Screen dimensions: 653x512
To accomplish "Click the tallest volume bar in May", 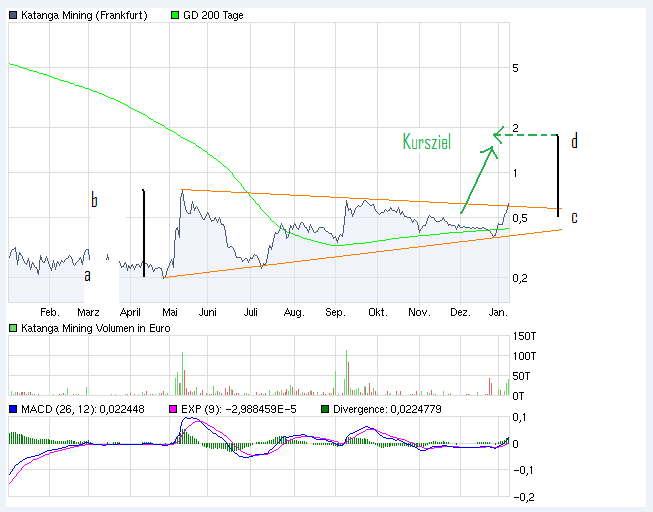I will point(182,374).
